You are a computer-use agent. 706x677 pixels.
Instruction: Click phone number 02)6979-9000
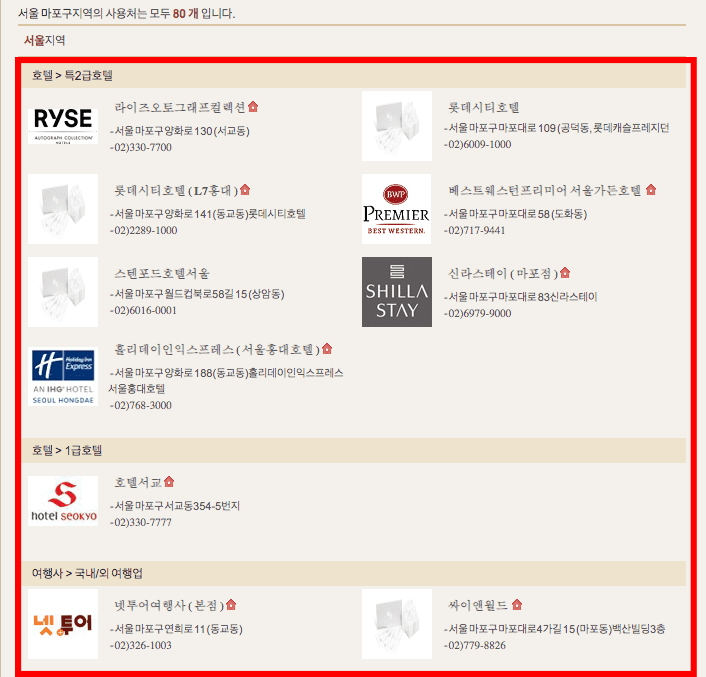click(478, 313)
